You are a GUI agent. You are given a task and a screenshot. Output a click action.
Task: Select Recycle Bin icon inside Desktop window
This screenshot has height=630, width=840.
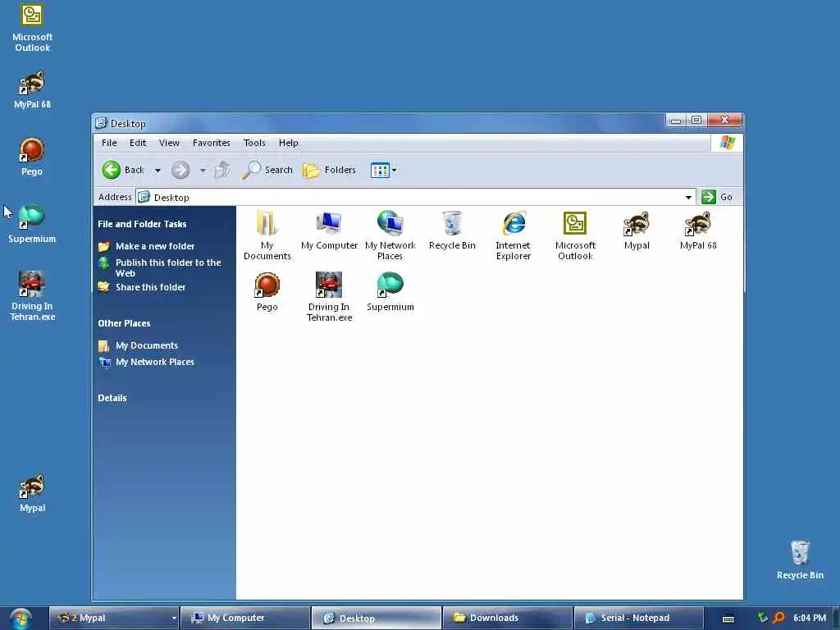coord(452,231)
